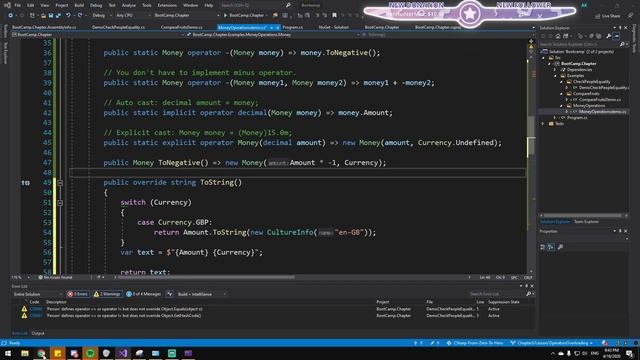Click the Categorized icon in Properties panel
The height and width of the screenshot is (360, 640).
pyautogui.click(x=543, y=247)
